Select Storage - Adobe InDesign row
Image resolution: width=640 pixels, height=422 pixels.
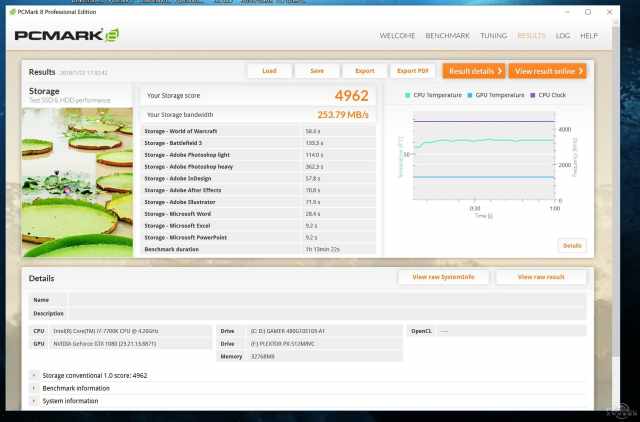click(259, 179)
